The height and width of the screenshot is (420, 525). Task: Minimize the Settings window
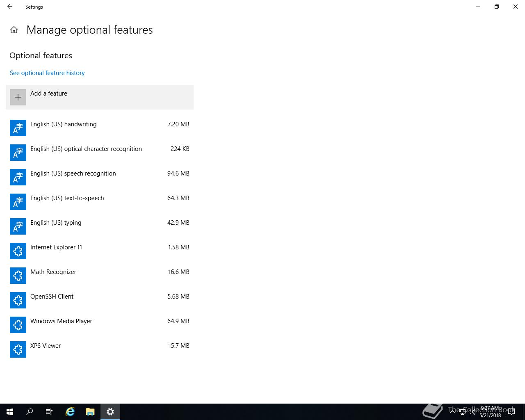pyautogui.click(x=478, y=7)
